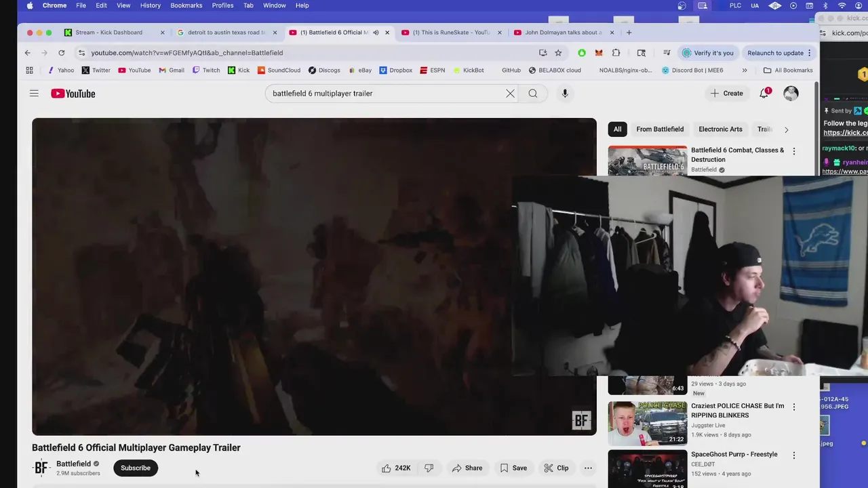Open the Craziest POLICE CHASE video thumbnail
Image resolution: width=868 pixels, height=488 pixels.
coord(648,423)
